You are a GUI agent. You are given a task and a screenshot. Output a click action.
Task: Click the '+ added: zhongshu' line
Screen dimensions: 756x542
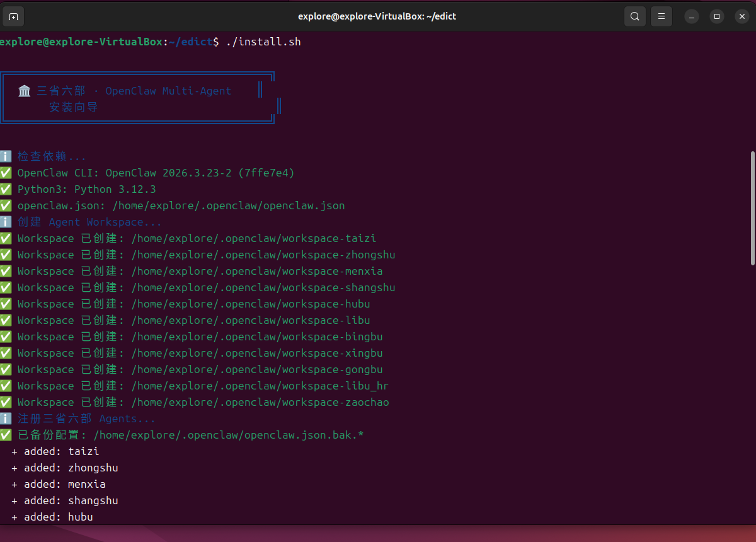(65, 468)
